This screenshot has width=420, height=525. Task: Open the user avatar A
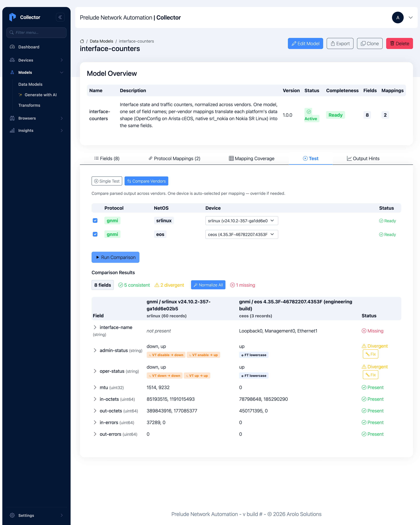[398, 17]
